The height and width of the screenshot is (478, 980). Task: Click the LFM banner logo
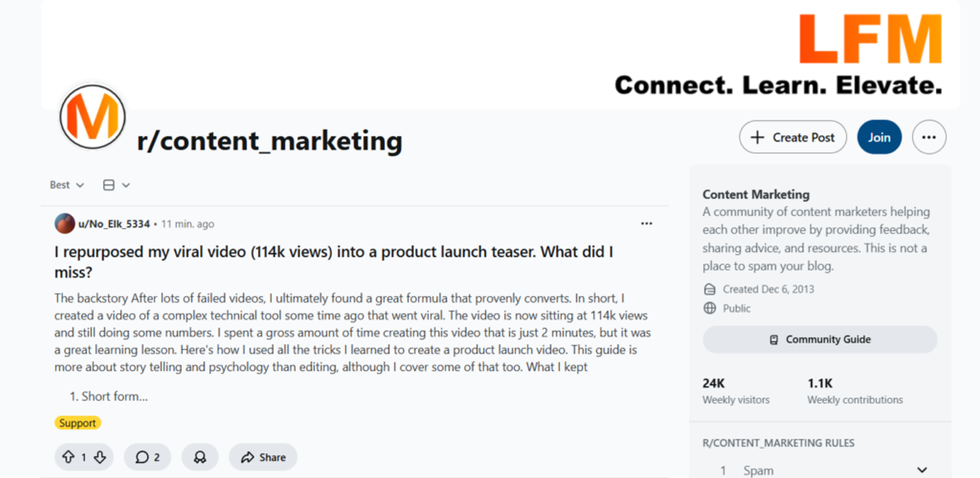click(870, 39)
